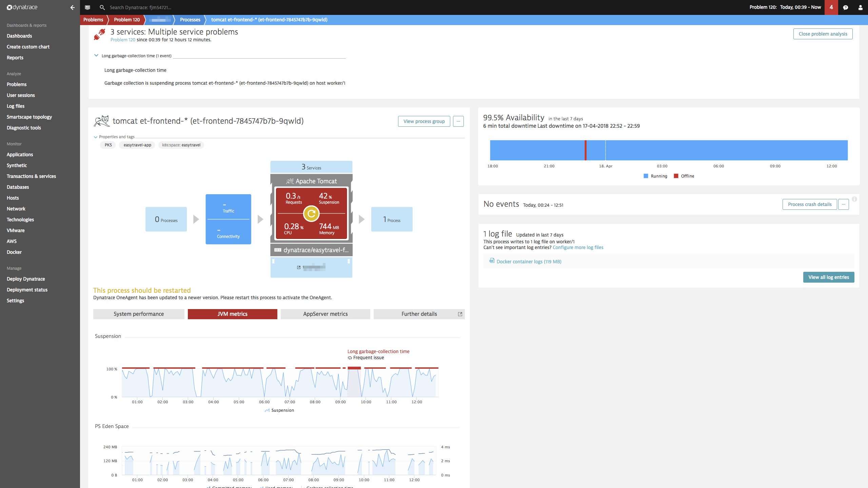Click highlighted problem window in Suspension chart
The image size is (868, 488).
[354, 382]
